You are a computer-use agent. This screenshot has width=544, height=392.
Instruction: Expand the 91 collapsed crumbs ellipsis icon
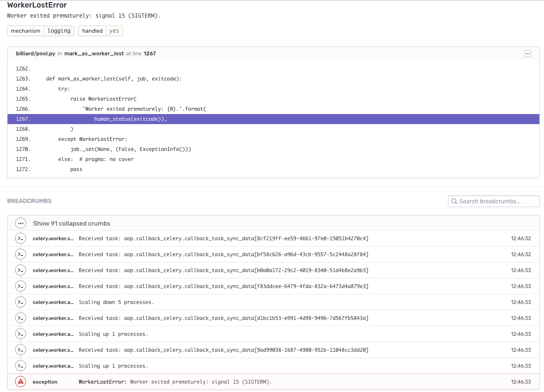(21, 223)
